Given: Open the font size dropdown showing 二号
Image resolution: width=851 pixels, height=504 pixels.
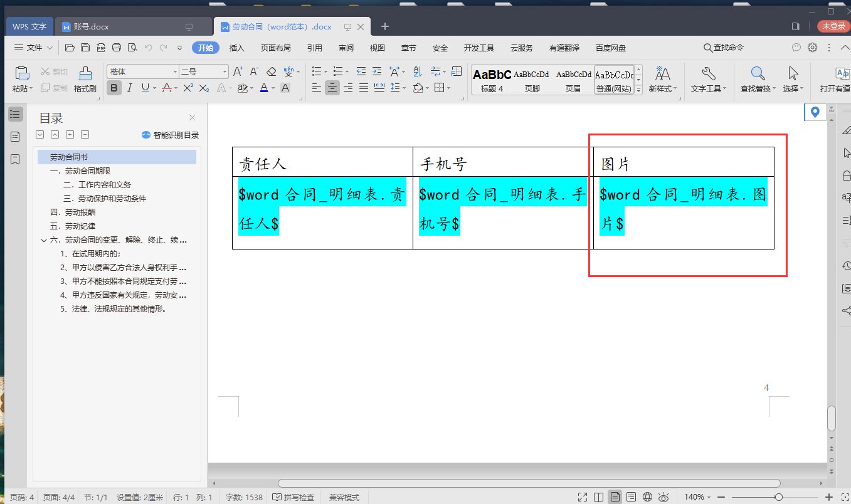Looking at the screenshot, I should coord(204,71).
